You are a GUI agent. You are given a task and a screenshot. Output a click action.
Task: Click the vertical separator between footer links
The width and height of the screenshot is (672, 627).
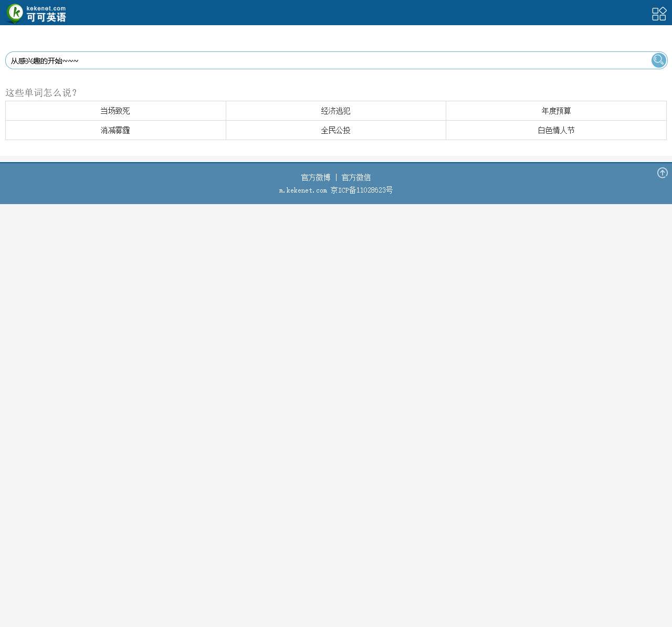tap(336, 177)
